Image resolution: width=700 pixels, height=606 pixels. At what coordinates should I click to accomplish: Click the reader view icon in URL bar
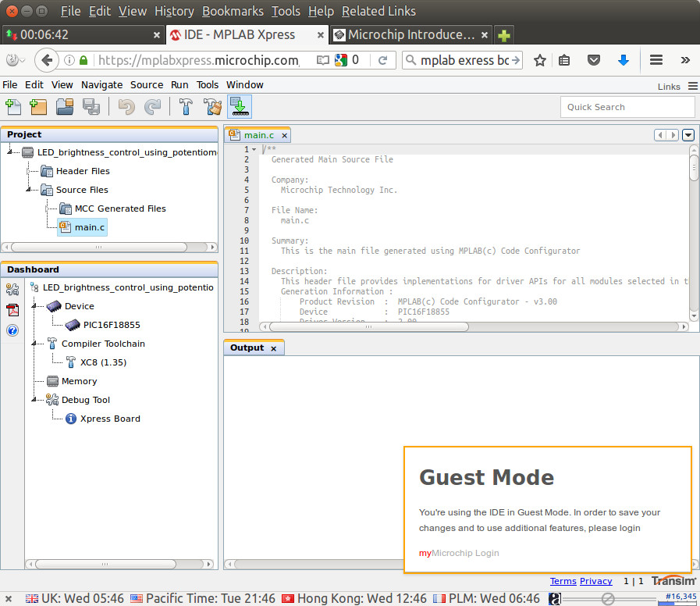pyautogui.click(x=322, y=60)
